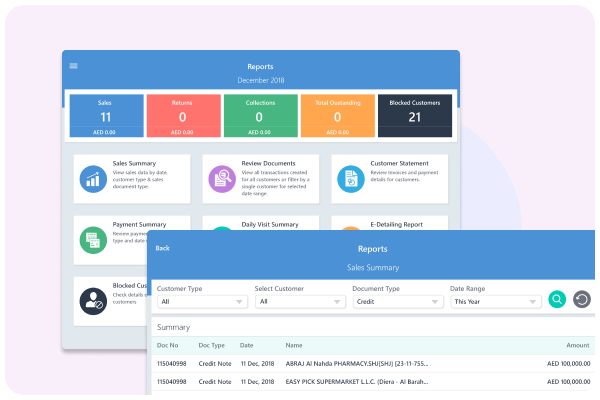Select the ABRAJ Al Nahda Pharmacy row
Viewport: 600px width, 400px height.
(x=371, y=362)
